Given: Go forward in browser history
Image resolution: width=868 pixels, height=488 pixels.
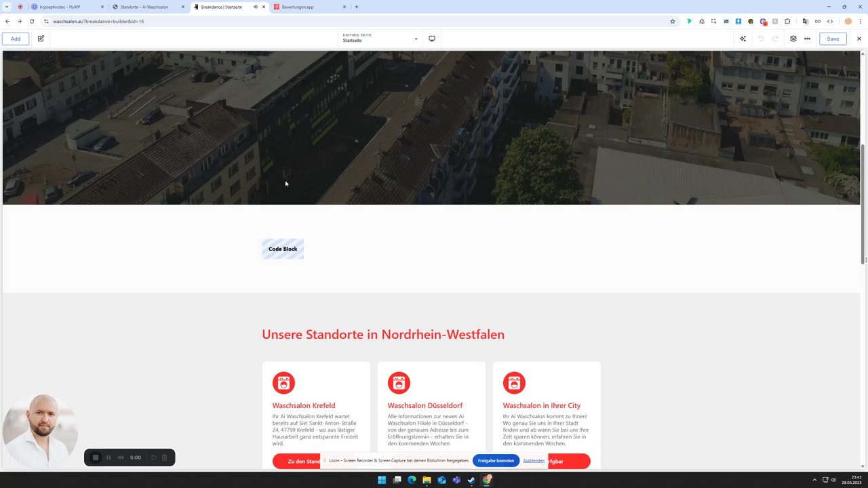Looking at the screenshot, I should point(19,21).
